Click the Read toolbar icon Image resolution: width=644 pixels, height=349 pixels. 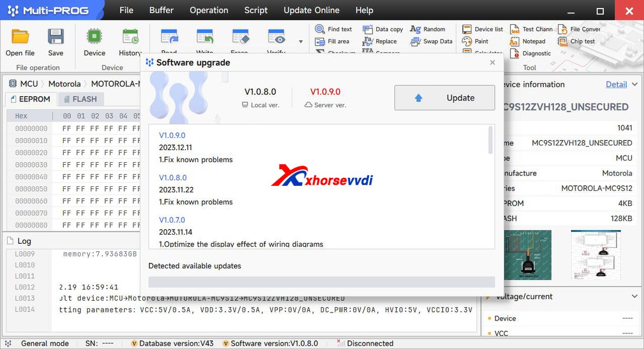pos(170,37)
